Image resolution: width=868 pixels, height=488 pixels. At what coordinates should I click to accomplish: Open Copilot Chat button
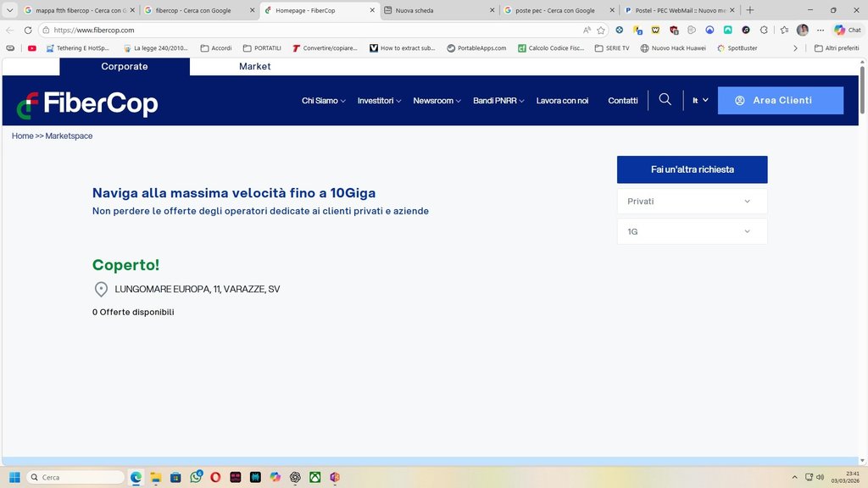tap(848, 30)
